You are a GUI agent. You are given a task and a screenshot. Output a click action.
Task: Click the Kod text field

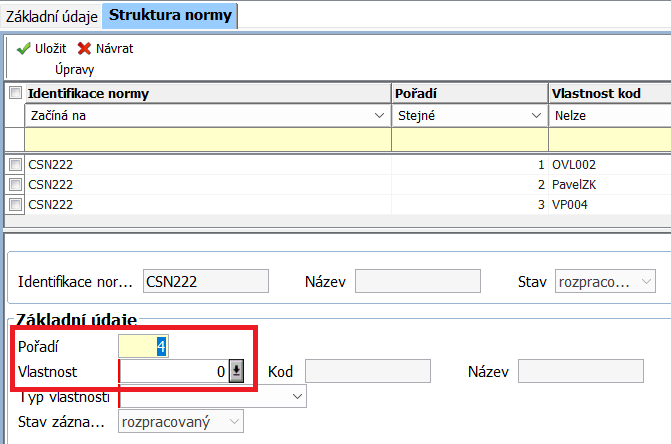tap(367, 372)
